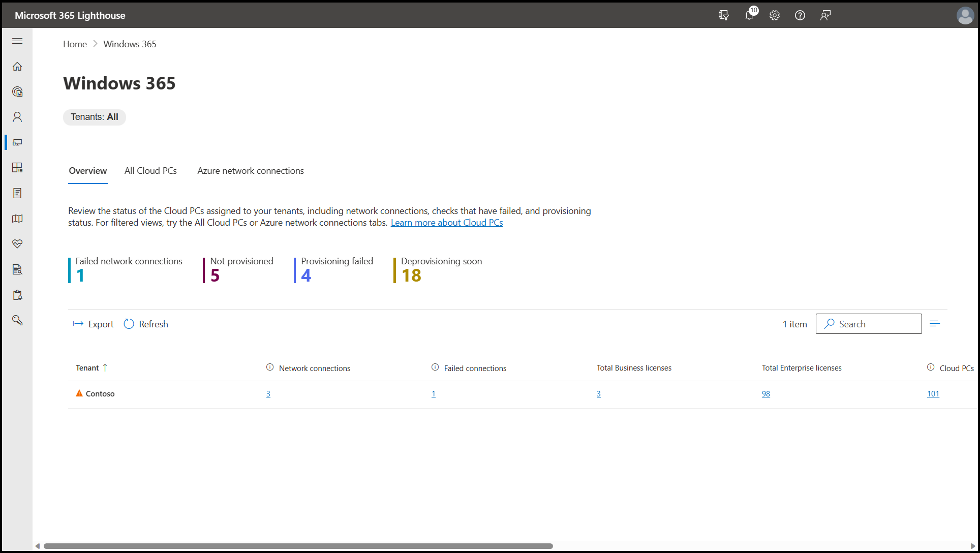Open the account profile avatar
This screenshot has width=980, height=553.
point(965,15)
